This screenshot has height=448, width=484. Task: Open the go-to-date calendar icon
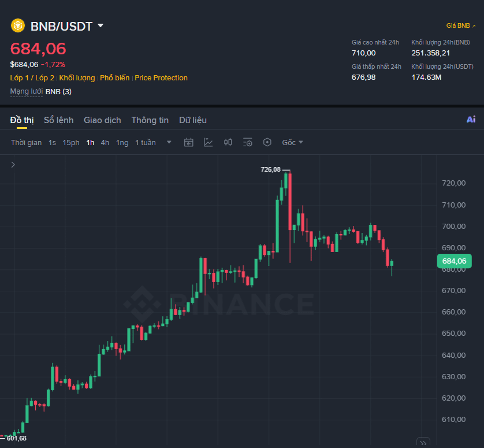click(x=189, y=142)
